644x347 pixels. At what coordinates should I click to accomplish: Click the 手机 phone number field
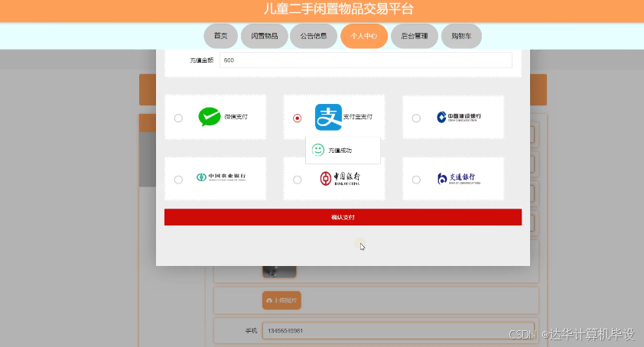[398, 331]
